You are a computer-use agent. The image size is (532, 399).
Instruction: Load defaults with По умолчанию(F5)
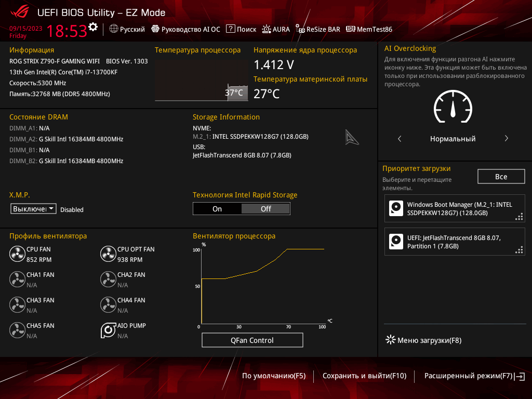(x=274, y=376)
